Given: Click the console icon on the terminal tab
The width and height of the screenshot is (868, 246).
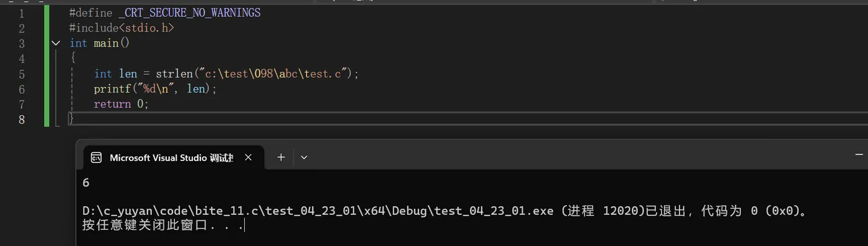Looking at the screenshot, I should 96,158.
